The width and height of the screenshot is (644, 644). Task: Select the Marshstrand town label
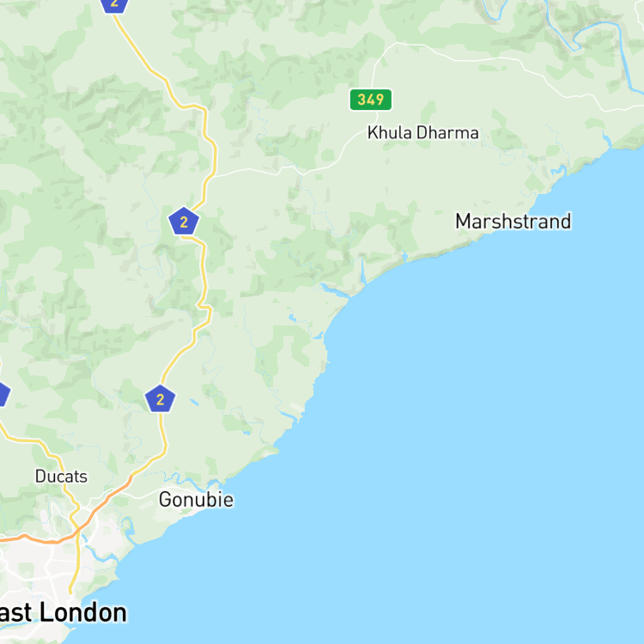click(x=513, y=221)
